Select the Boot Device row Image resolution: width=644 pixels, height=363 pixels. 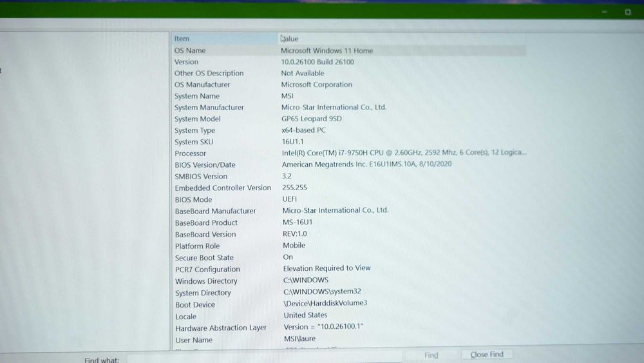195,304
